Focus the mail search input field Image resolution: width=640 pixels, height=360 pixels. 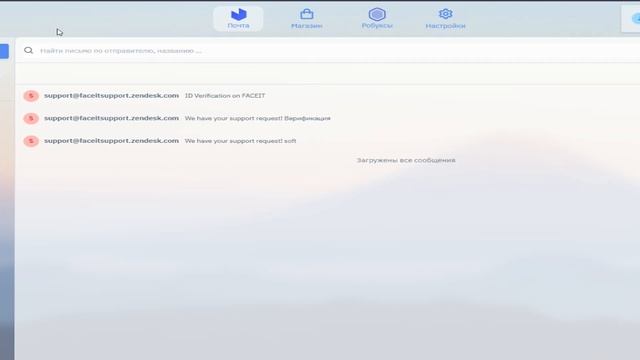(327, 51)
